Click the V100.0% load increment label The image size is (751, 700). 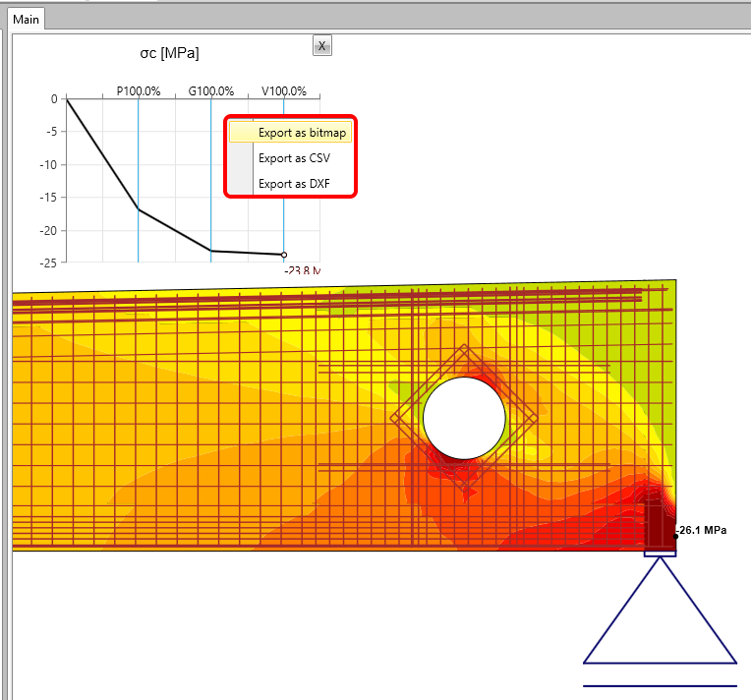284,90
